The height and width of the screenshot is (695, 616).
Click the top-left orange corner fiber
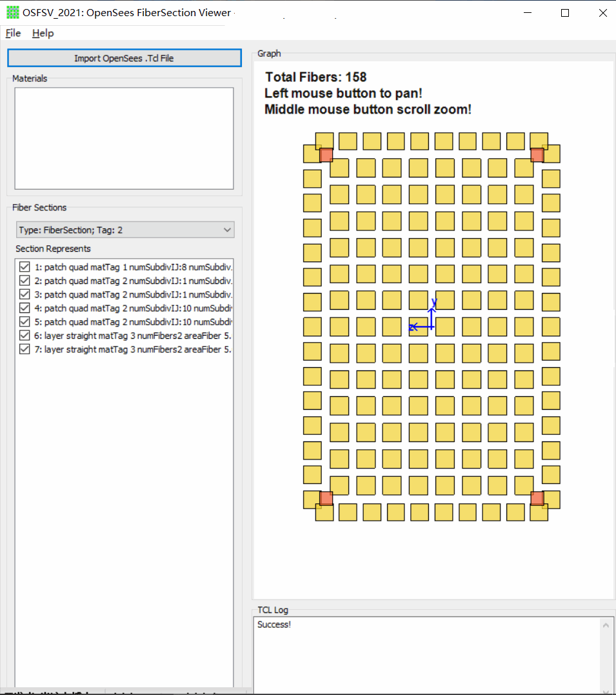(x=326, y=155)
